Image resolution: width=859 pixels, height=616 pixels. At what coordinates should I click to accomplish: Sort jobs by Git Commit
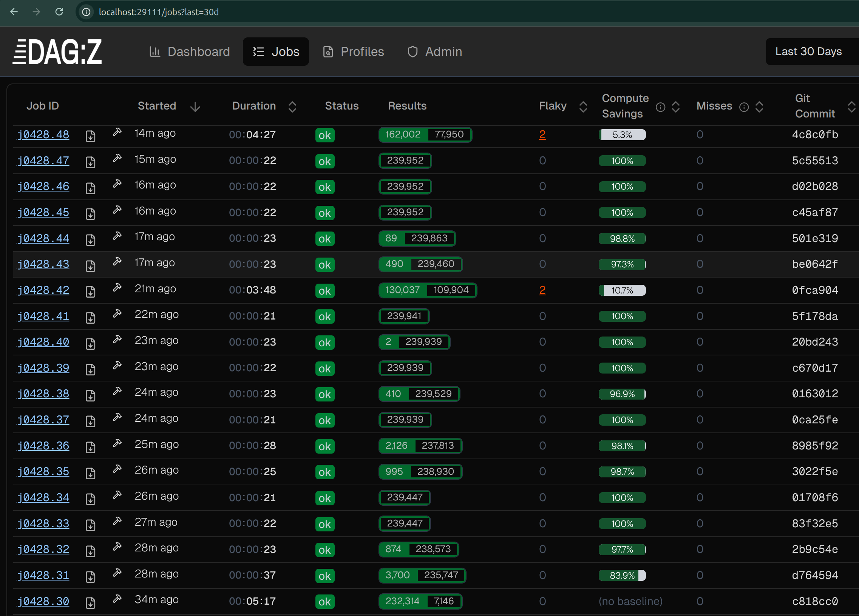tap(851, 107)
